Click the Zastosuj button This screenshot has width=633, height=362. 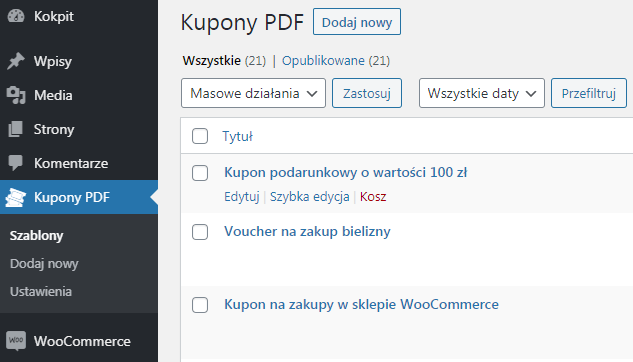(x=367, y=93)
